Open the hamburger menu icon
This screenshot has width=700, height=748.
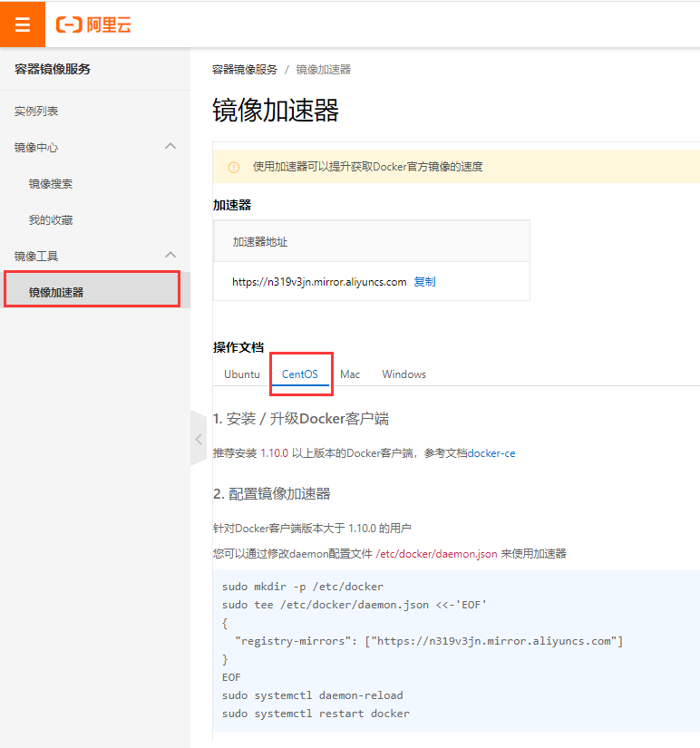point(23,24)
